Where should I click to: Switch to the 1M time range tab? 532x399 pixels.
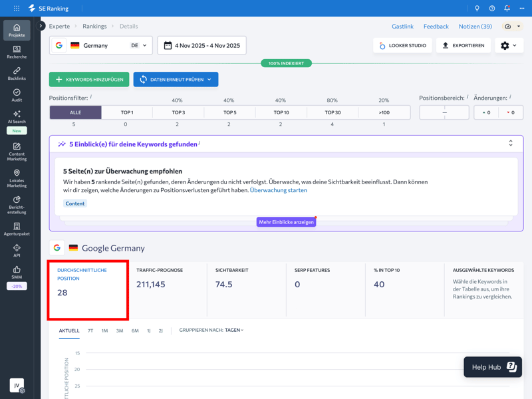click(104, 331)
